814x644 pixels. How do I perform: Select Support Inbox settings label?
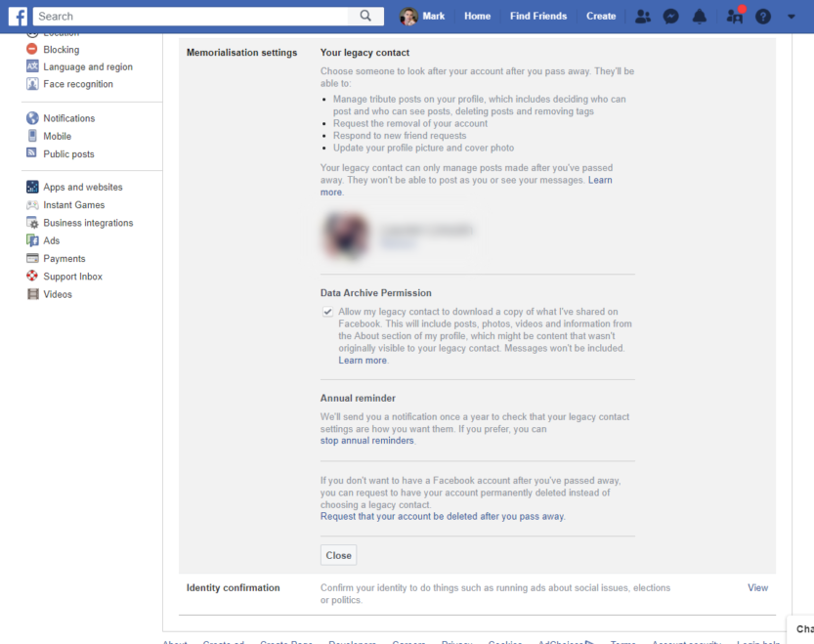72,277
